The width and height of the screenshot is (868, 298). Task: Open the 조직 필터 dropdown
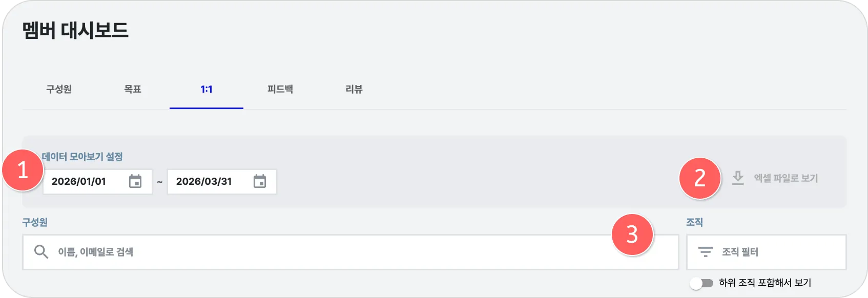click(766, 252)
